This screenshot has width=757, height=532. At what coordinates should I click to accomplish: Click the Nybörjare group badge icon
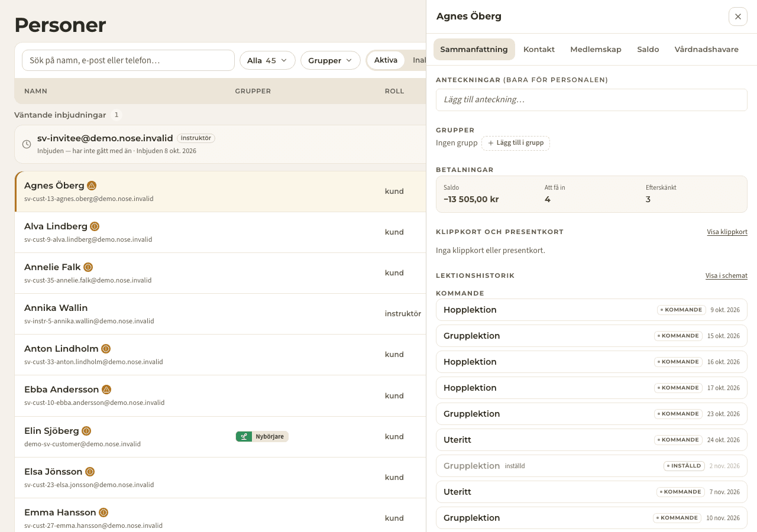click(244, 437)
